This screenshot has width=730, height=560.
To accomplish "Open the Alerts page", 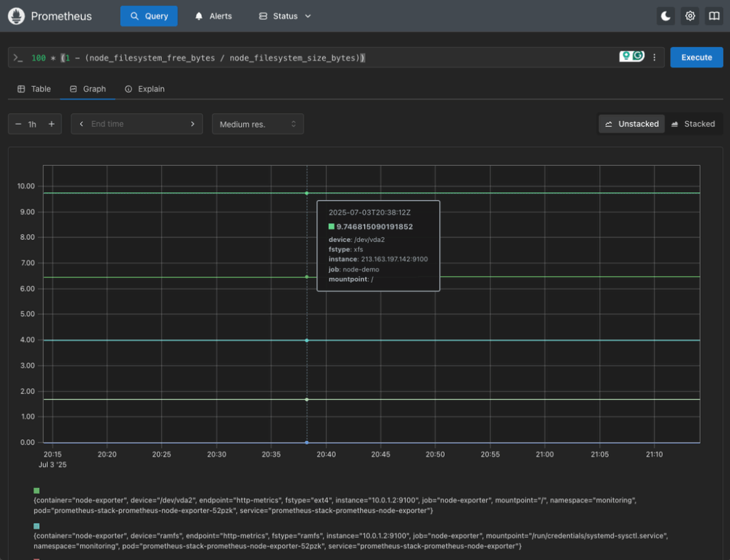I will tap(214, 16).
